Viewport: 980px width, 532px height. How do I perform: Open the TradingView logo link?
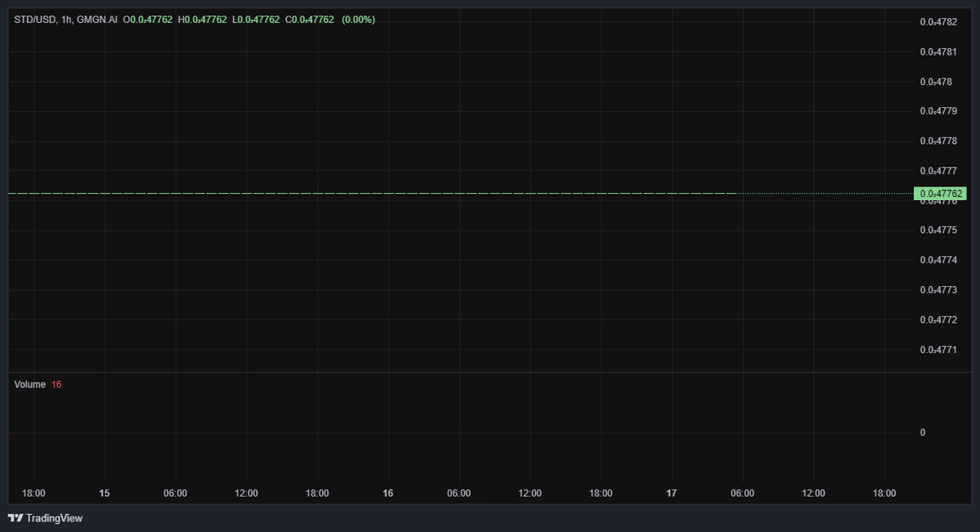pos(45,518)
